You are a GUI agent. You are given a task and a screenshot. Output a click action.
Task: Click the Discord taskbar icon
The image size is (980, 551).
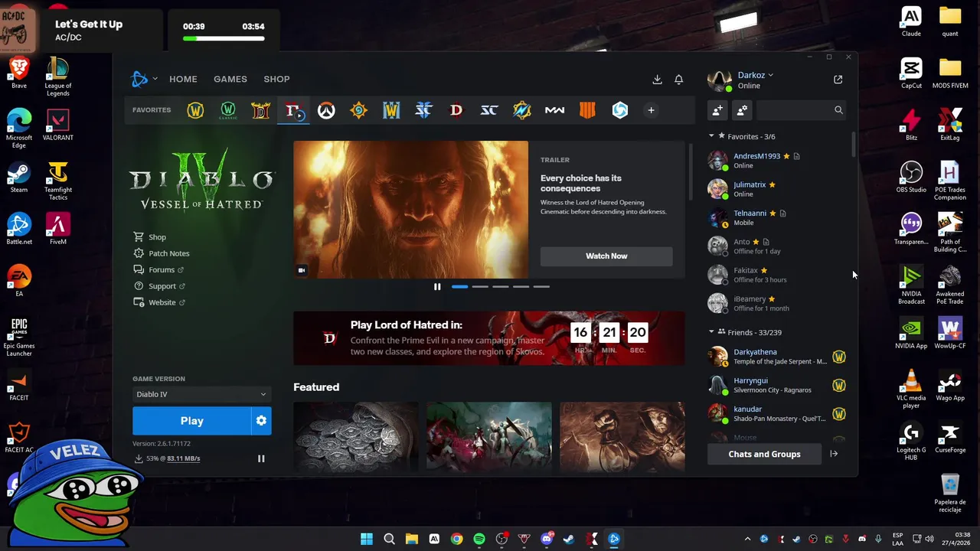coord(547,539)
